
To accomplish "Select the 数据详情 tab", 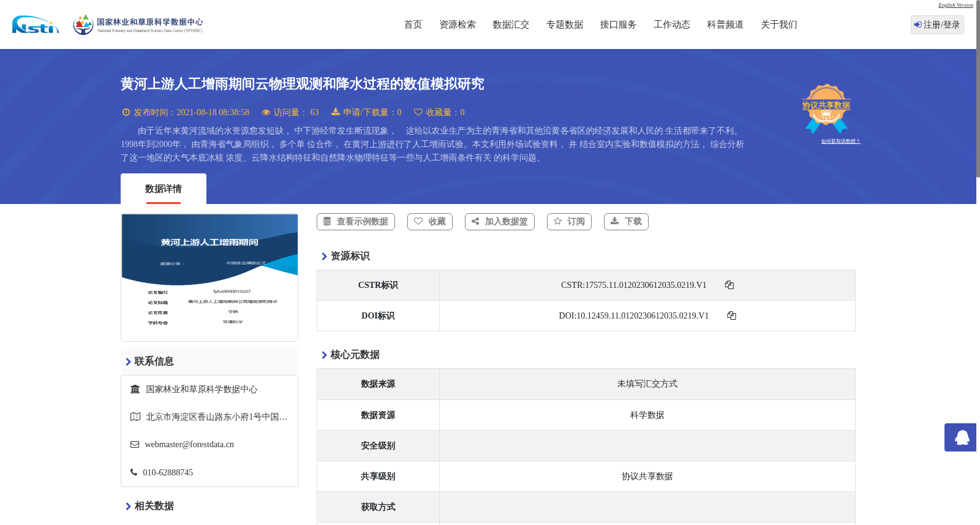I will coord(164,189).
